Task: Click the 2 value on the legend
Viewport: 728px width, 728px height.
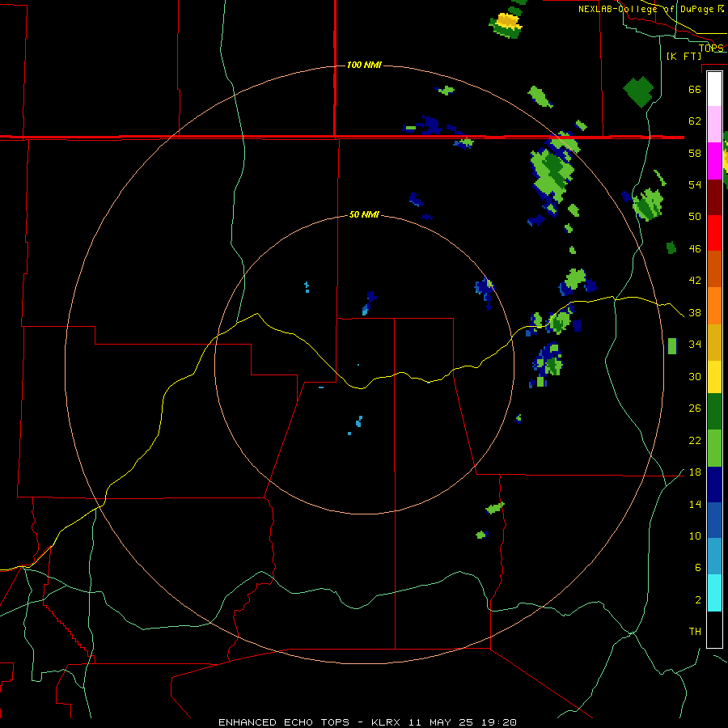Action: (698, 600)
